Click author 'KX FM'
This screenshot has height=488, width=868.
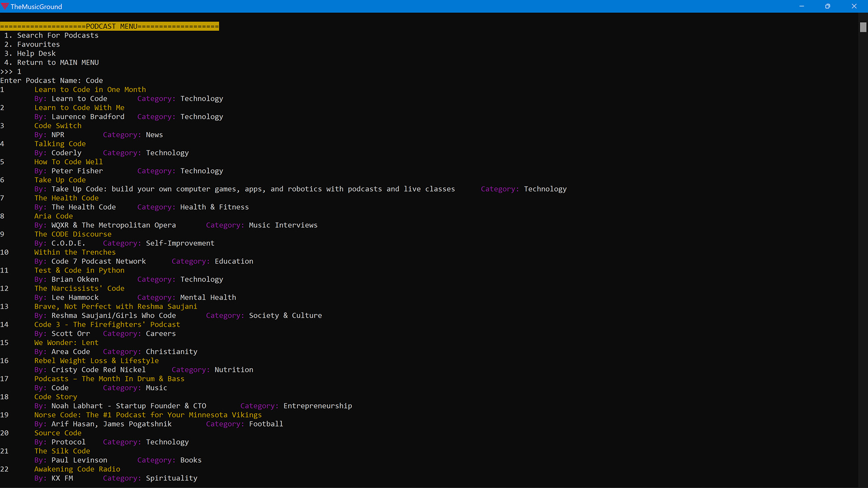[x=62, y=478]
